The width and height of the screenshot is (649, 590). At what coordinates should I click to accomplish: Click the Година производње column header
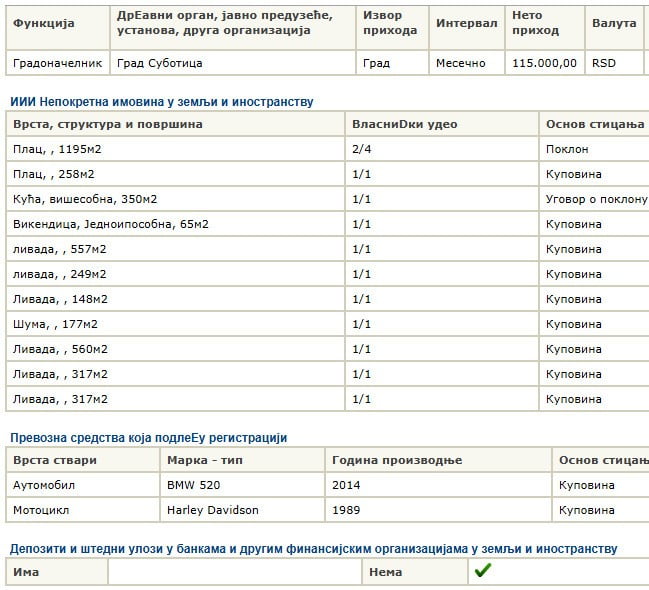438,460
